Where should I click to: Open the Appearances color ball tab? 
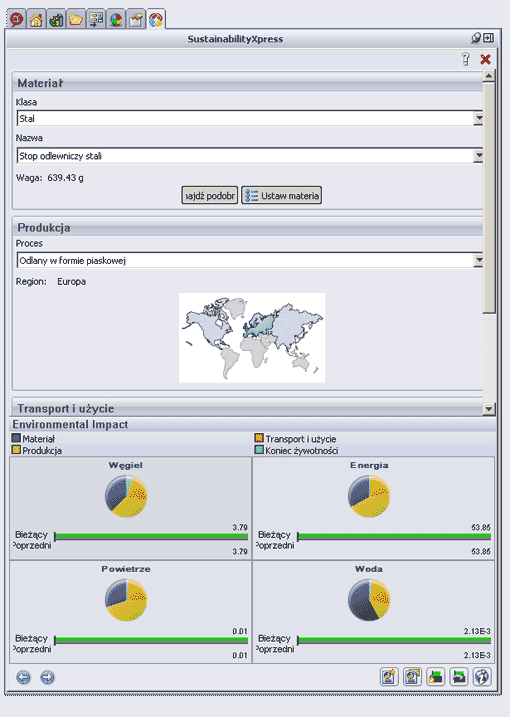pos(116,20)
